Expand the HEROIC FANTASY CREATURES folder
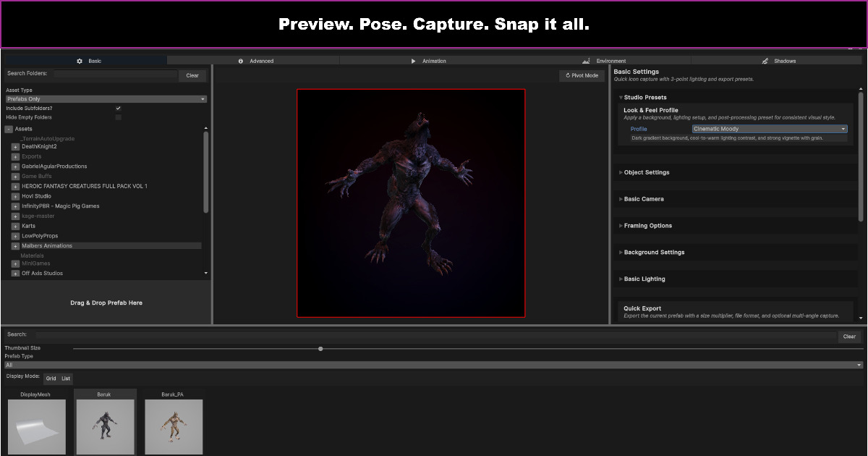Image resolution: width=868 pixels, height=456 pixels. [x=14, y=186]
